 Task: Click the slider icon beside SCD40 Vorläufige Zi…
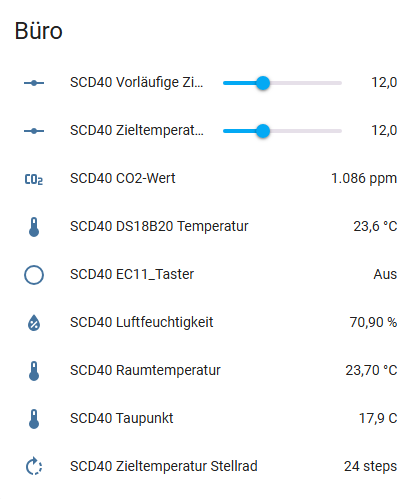pos(34,83)
